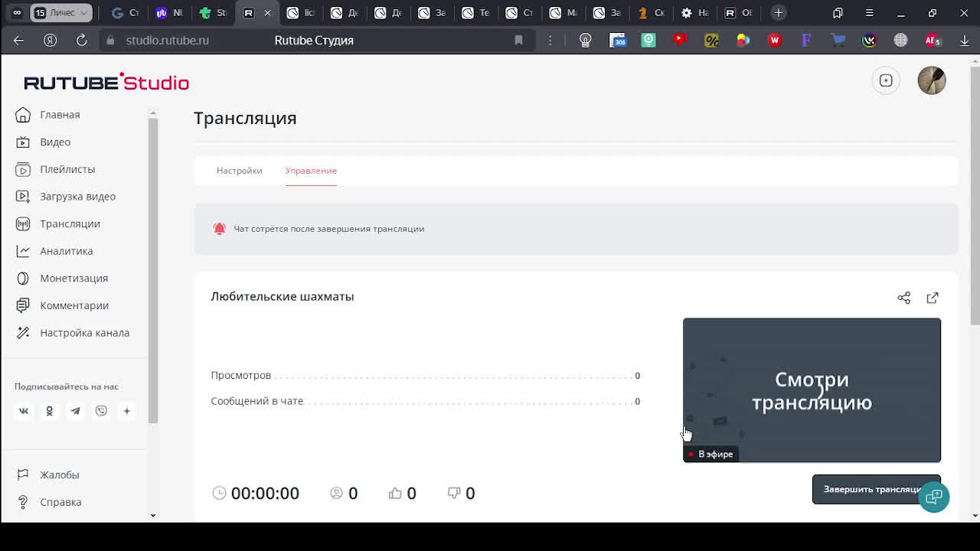
Task: Click the Yandex home button
Action: point(51,41)
